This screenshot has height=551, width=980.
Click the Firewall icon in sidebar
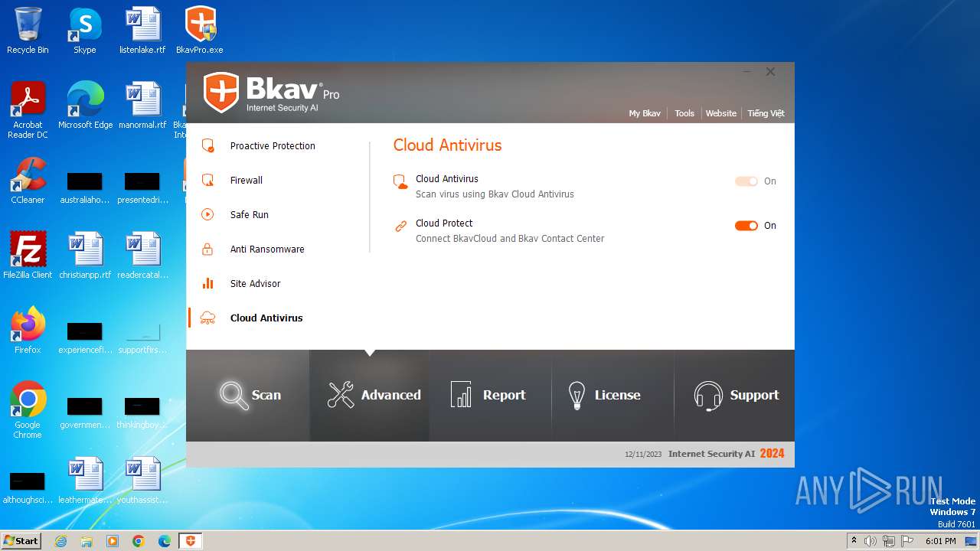click(207, 180)
